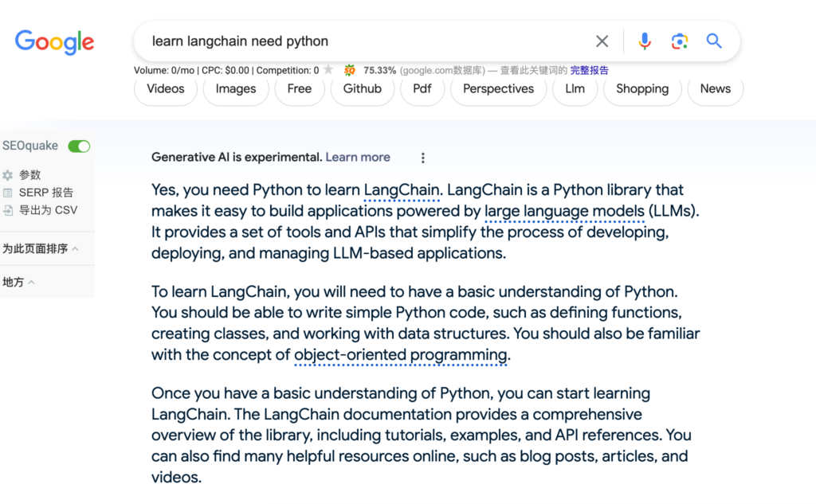Click the 导出为 CSV export icon
This screenshot has width=816, height=504.
8,211
